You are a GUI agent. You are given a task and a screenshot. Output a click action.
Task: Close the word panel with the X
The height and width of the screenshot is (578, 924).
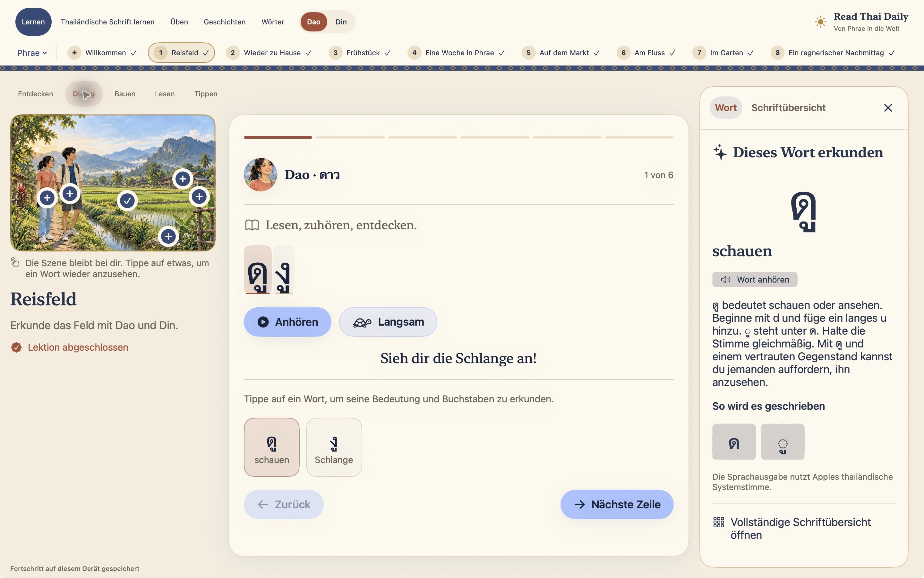click(x=888, y=108)
